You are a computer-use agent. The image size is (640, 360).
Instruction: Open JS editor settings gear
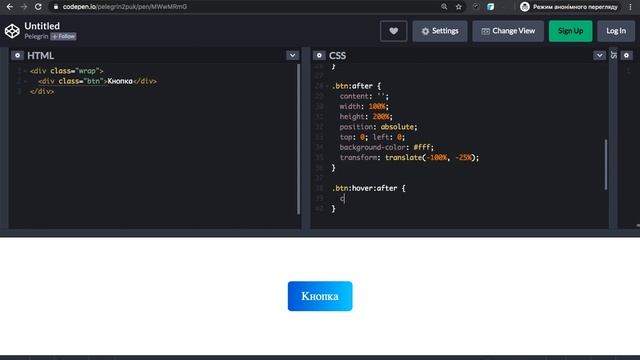point(627,56)
